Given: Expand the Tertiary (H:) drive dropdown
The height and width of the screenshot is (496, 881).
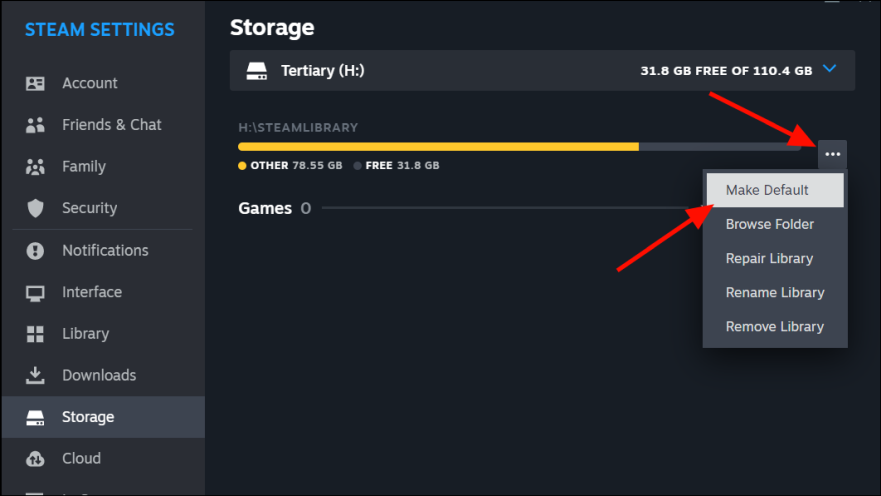Looking at the screenshot, I should click(x=542, y=71).
